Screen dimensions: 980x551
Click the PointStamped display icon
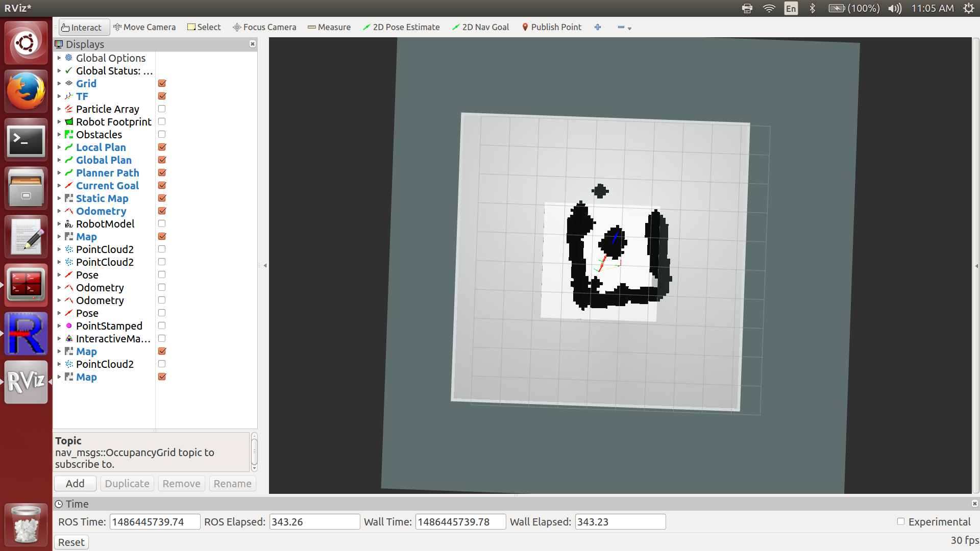(x=69, y=326)
